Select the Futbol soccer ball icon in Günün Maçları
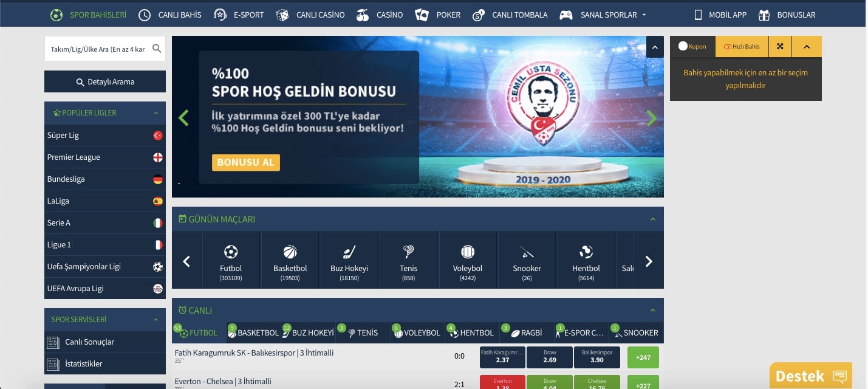Image resolution: width=868 pixels, height=389 pixels. click(x=231, y=252)
